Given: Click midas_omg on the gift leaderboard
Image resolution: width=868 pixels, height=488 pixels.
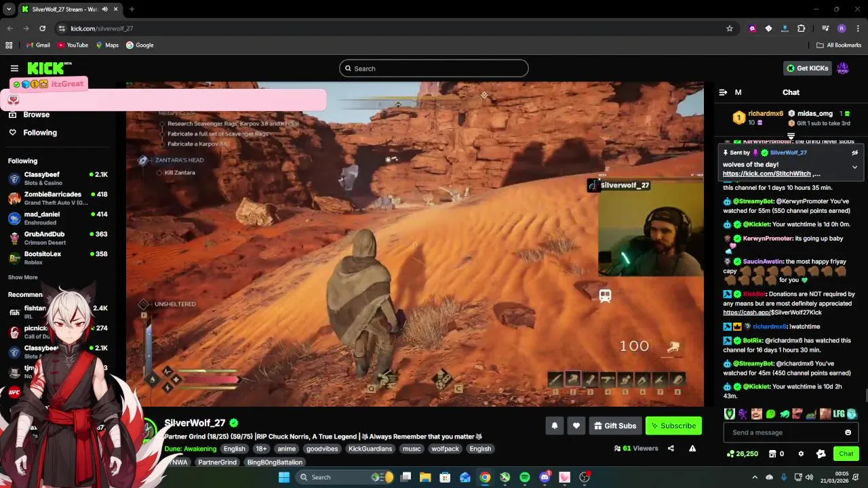Looking at the screenshot, I should [x=815, y=114].
